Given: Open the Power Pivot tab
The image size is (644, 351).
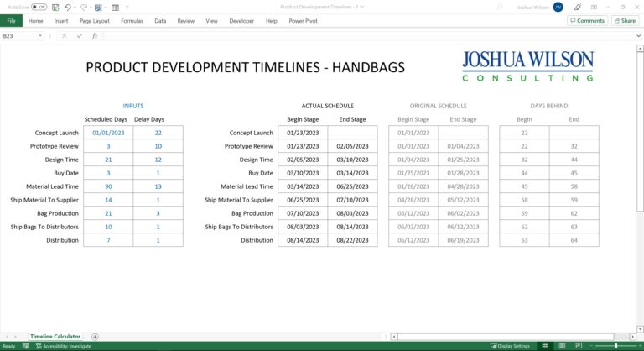Looking at the screenshot, I should (x=303, y=21).
